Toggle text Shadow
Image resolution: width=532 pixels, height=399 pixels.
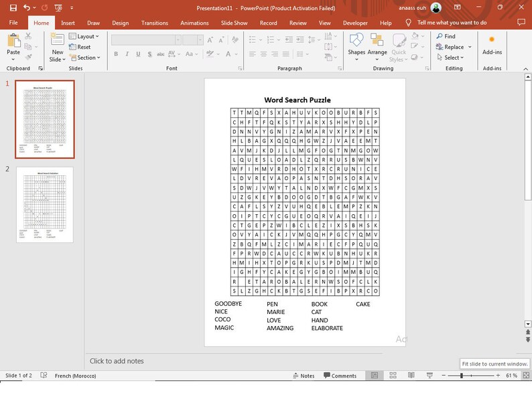[x=149, y=54]
